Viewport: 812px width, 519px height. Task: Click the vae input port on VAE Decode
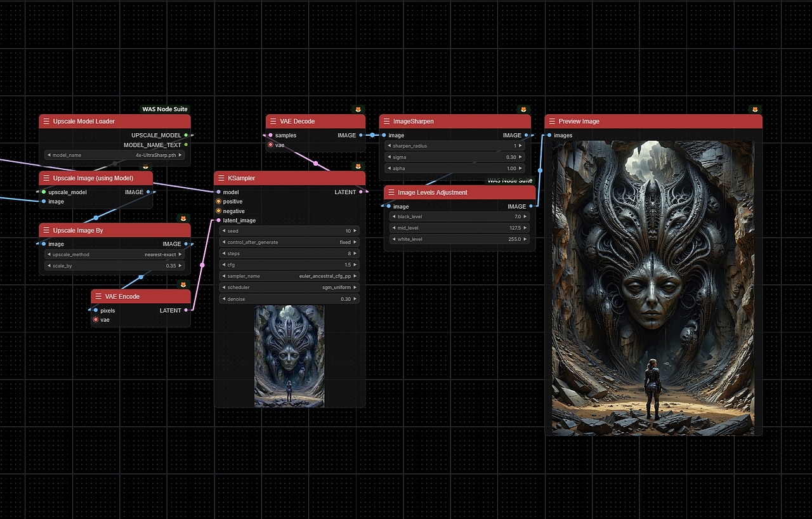[x=270, y=145]
